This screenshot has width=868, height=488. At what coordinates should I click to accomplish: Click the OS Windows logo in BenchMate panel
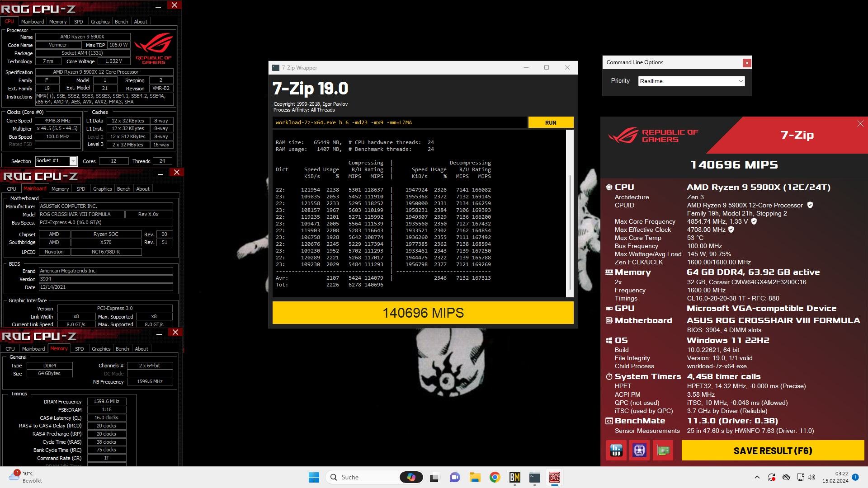[x=609, y=340]
